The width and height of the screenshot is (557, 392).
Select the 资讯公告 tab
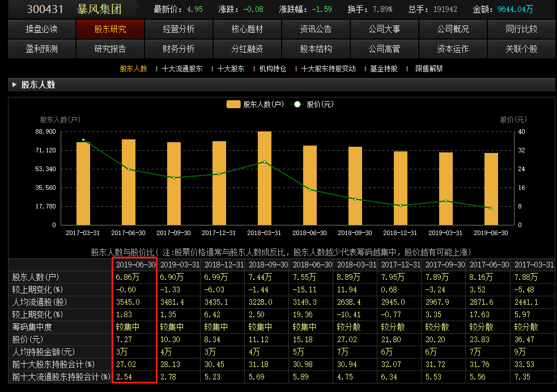coord(316,29)
